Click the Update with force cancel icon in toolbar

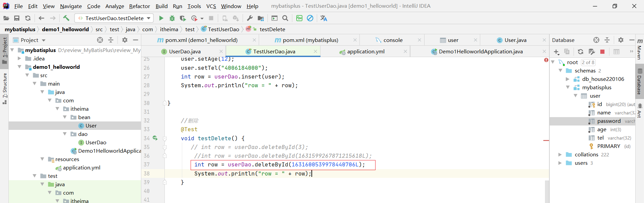click(310, 18)
